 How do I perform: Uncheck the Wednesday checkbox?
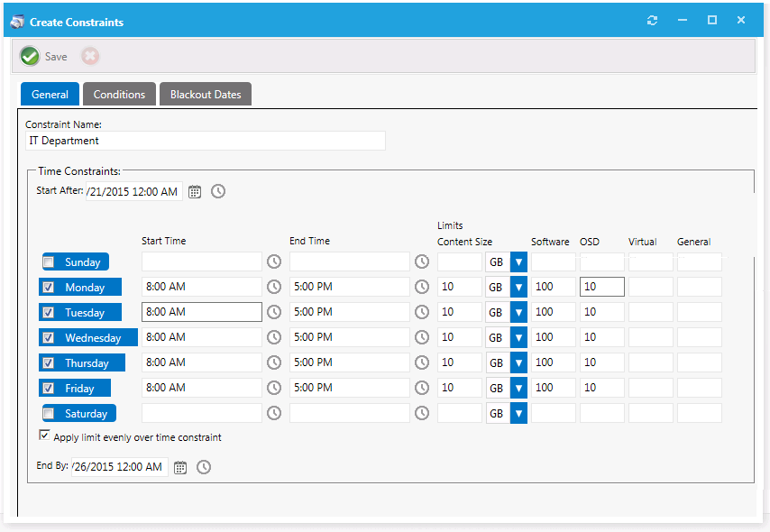click(x=49, y=338)
